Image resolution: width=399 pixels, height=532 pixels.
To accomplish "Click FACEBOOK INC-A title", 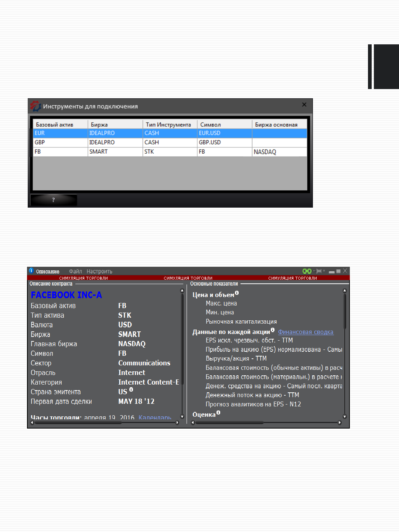I will [66, 295].
